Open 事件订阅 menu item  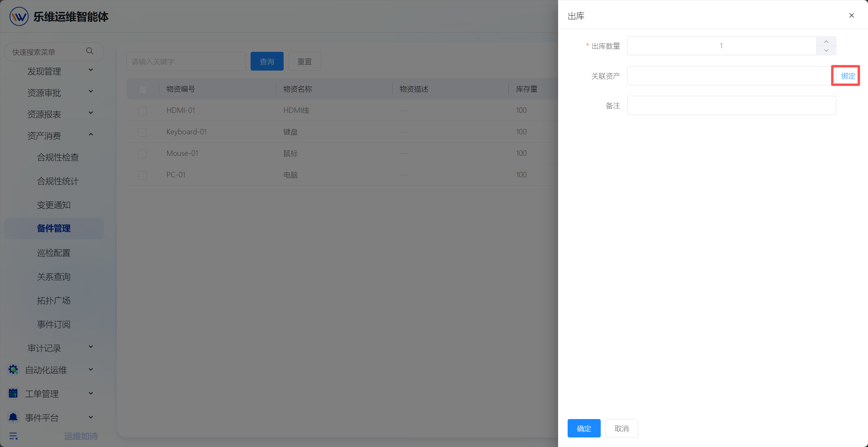(54, 324)
